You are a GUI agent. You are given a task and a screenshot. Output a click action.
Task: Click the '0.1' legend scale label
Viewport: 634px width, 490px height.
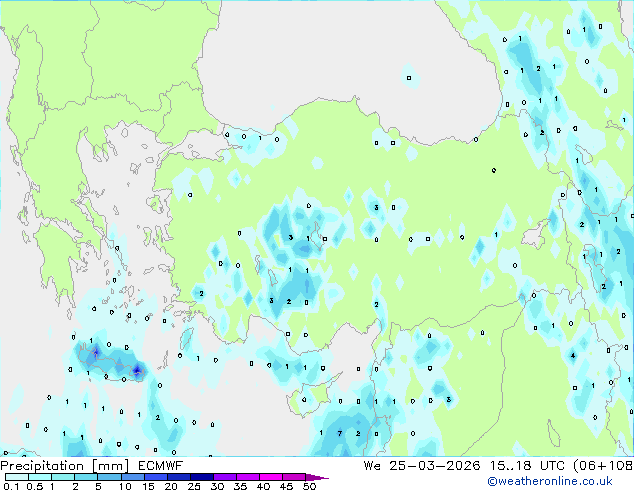coord(11,486)
